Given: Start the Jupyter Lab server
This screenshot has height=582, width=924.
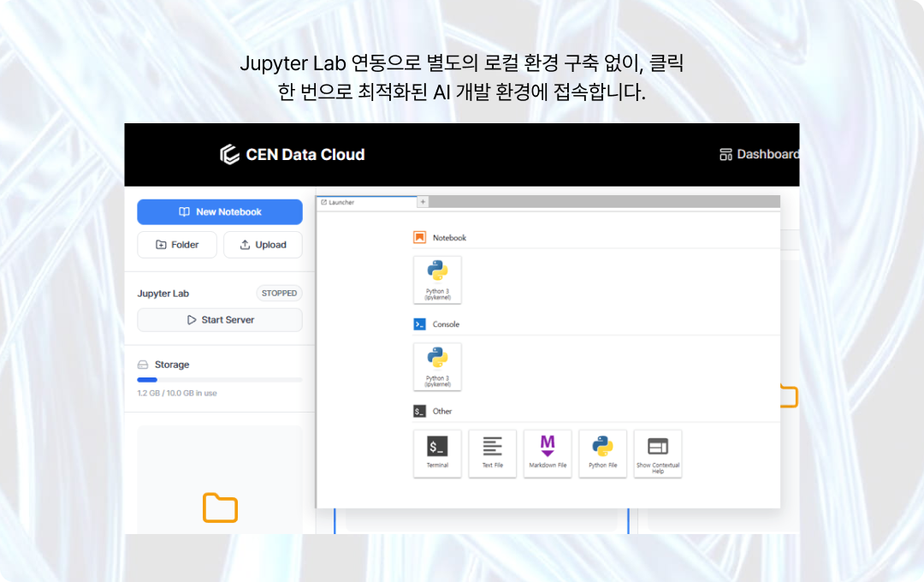Looking at the screenshot, I should click(220, 320).
